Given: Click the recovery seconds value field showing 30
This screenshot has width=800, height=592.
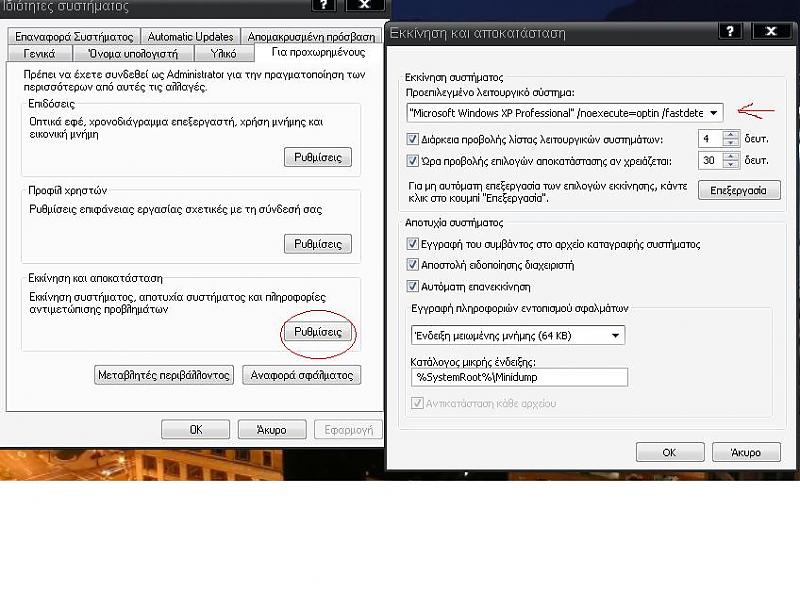Looking at the screenshot, I should [710, 161].
